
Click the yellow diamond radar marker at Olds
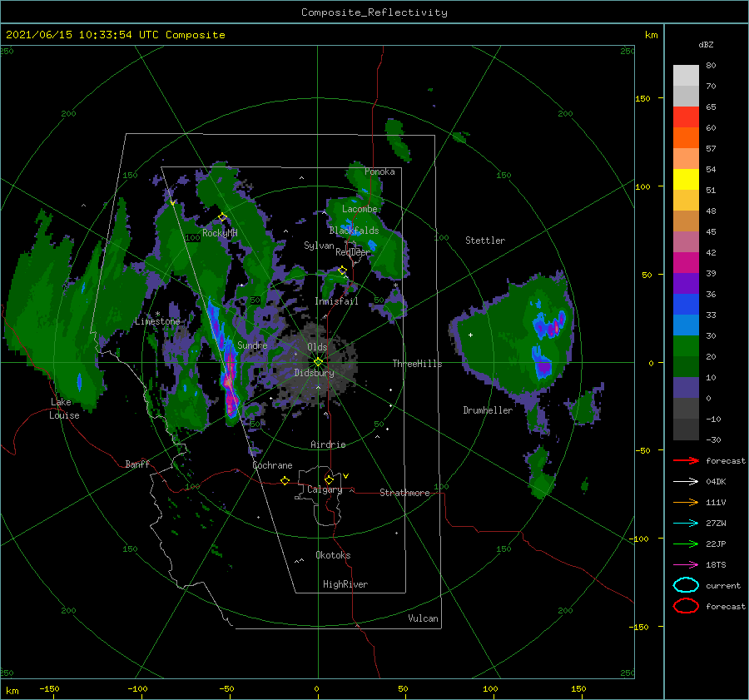318,362
